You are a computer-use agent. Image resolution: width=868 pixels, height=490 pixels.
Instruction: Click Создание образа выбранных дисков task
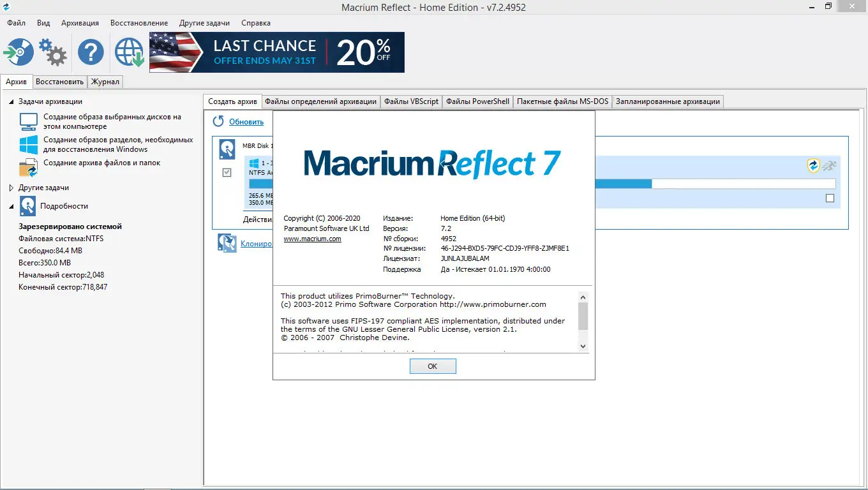[x=112, y=121]
